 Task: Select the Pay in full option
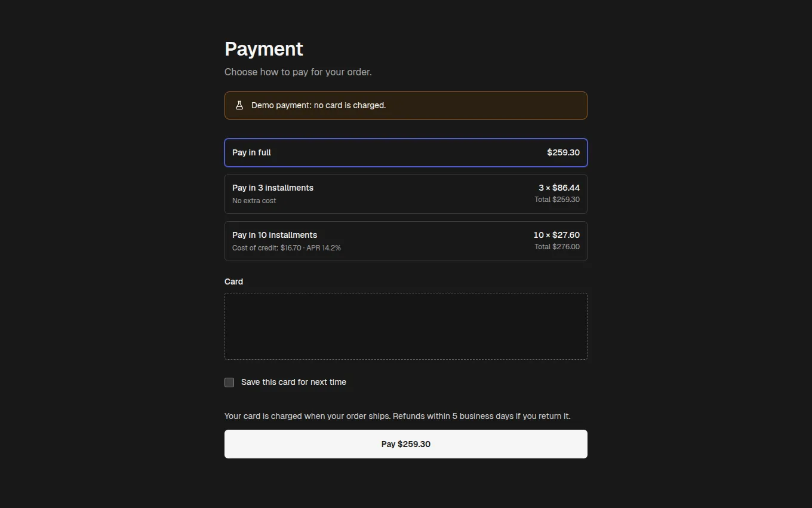point(406,152)
